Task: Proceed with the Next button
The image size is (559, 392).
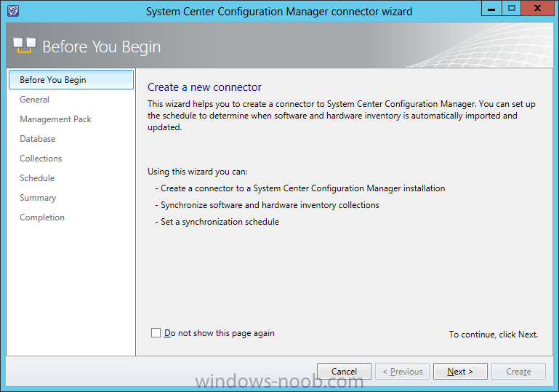Action: [460, 372]
